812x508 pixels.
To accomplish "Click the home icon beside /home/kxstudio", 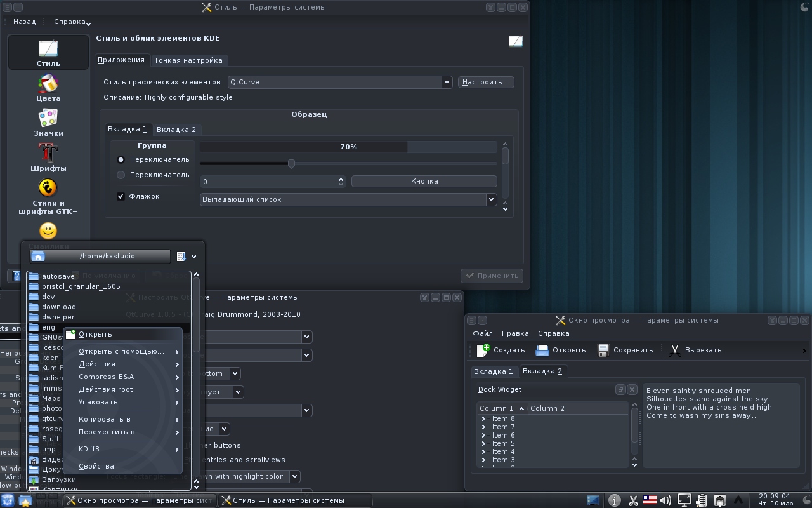I will 38,257.
